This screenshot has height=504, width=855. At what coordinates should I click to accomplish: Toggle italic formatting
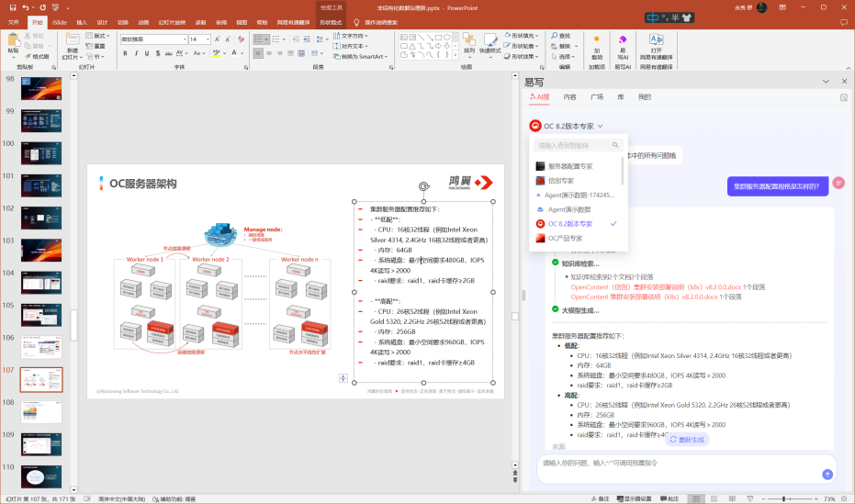(136, 53)
